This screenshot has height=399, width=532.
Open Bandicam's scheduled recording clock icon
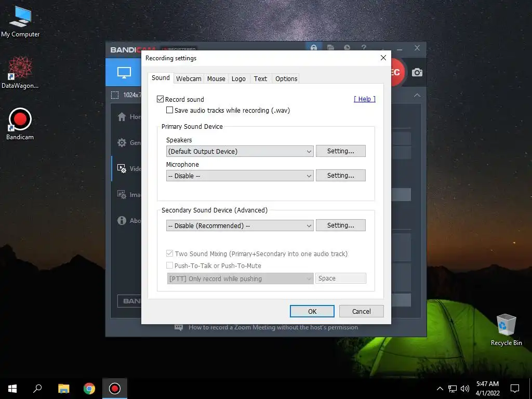(347, 47)
